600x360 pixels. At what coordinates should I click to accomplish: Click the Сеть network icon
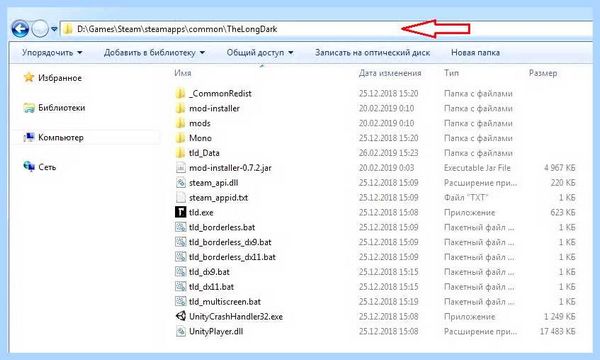[x=29, y=166]
